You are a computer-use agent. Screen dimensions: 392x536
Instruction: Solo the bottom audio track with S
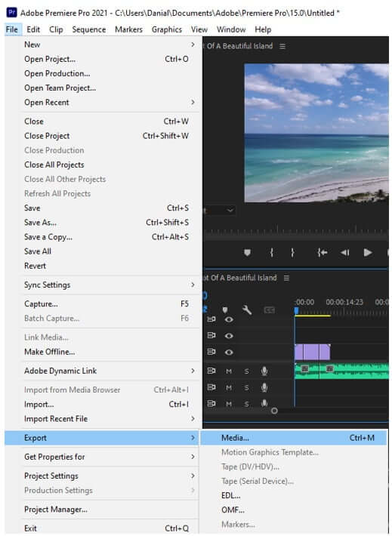[x=247, y=404]
